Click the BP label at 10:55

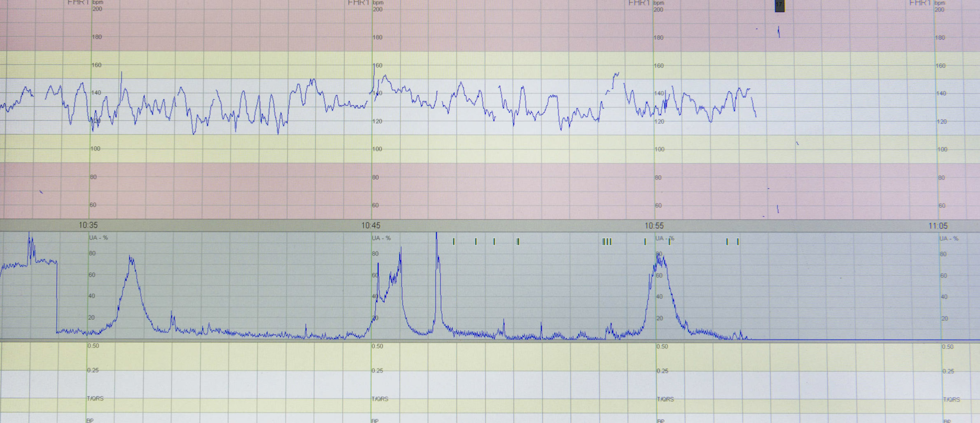(x=660, y=421)
